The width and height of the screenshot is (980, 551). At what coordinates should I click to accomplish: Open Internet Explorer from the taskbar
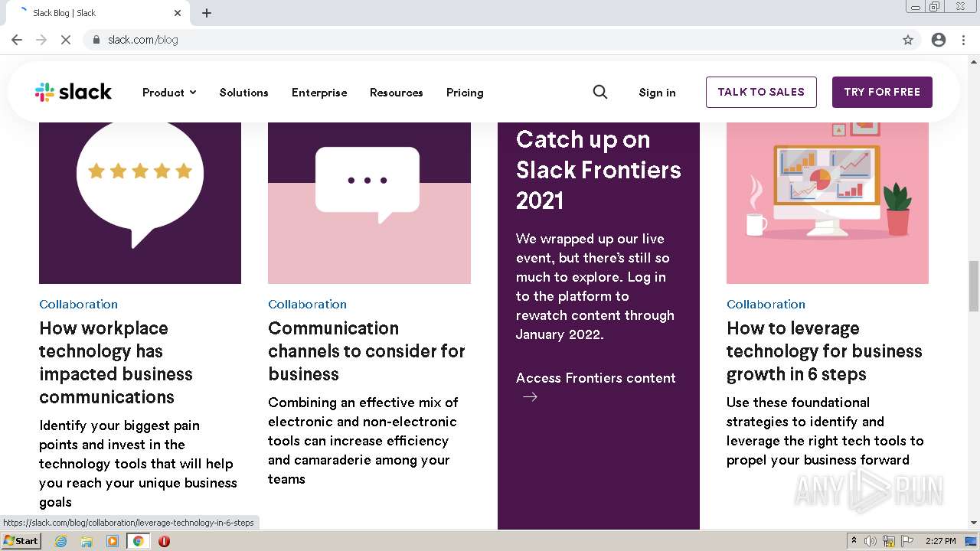coord(61,541)
